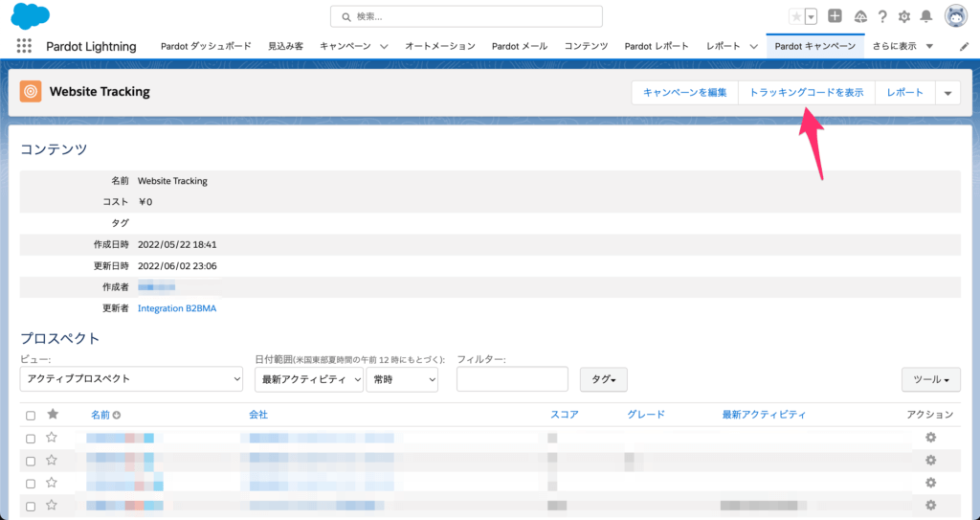The width and height of the screenshot is (980, 520).
Task: Open the 常時 time period dropdown
Action: click(402, 379)
